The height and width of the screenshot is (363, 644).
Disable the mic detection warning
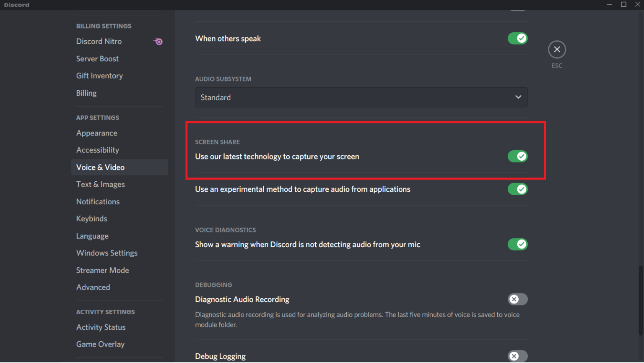coord(517,244)
